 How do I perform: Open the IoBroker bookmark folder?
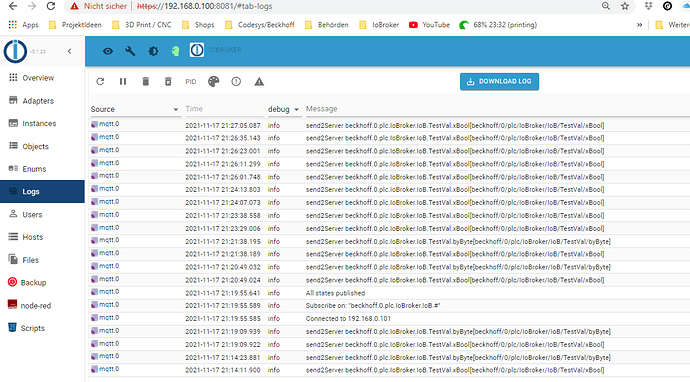[x=379, y=25]
